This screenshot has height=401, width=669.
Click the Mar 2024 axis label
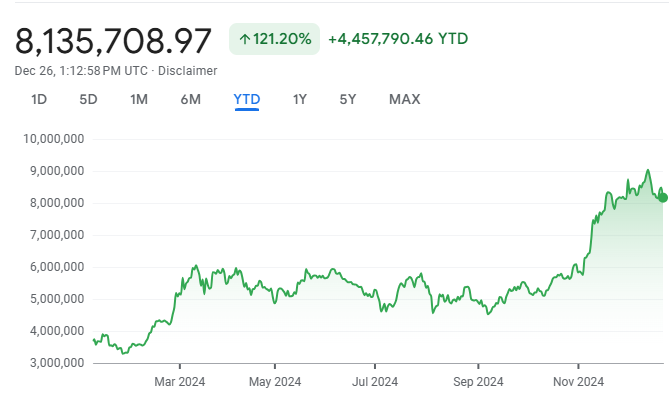180,381
